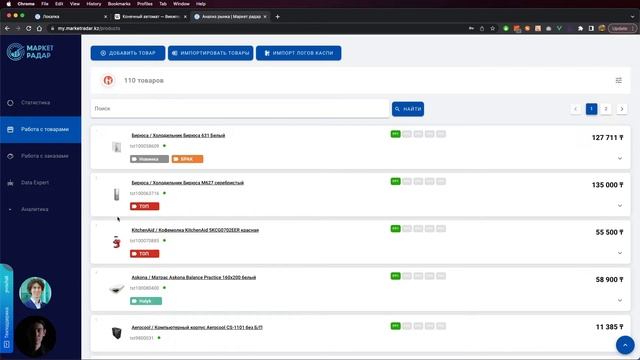Screen dimensions: 640x360
Task: Open the Aerocool CS-1101 product link
Action: 197,327
